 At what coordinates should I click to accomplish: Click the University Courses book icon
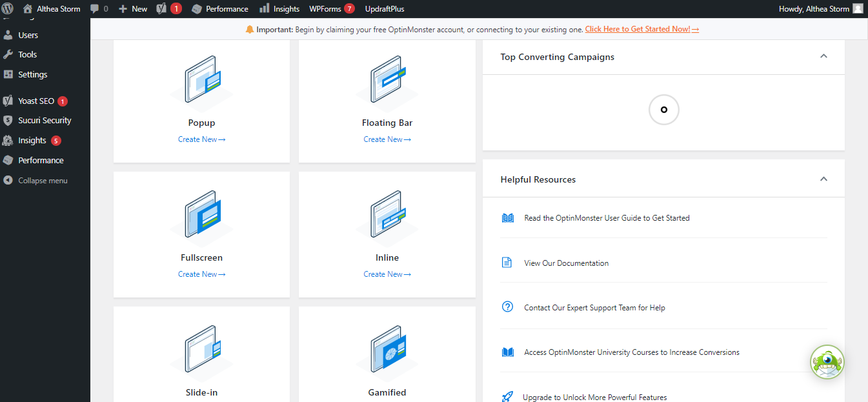[x=508, y=352]
